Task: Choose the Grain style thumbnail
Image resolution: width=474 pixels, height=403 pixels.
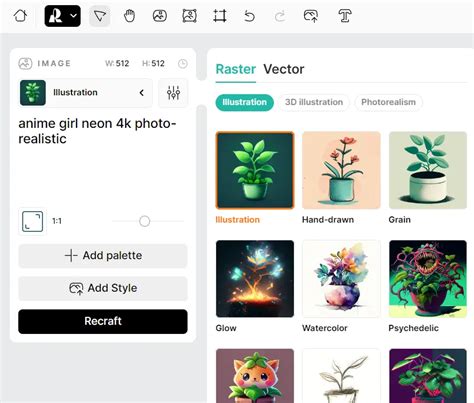Action: (428, 170)
